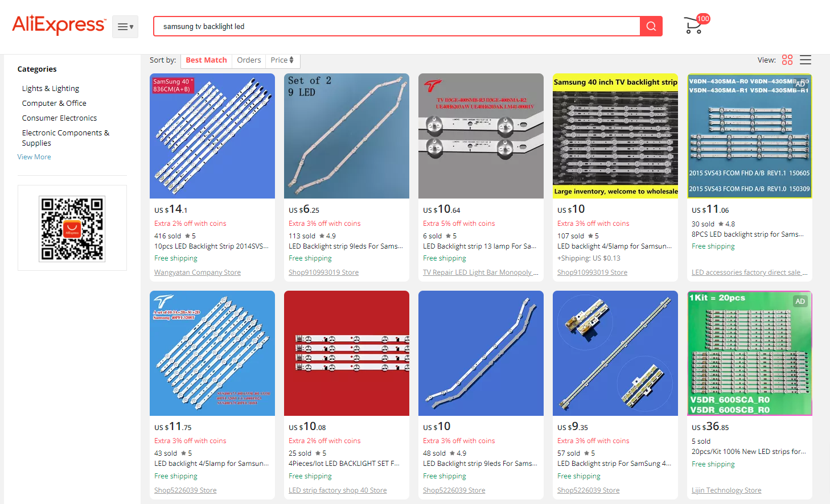830x504 pixels.
Task: Click the LED Backlight strip 9leds title priced 6.25
Action: (x=346, y=246)
